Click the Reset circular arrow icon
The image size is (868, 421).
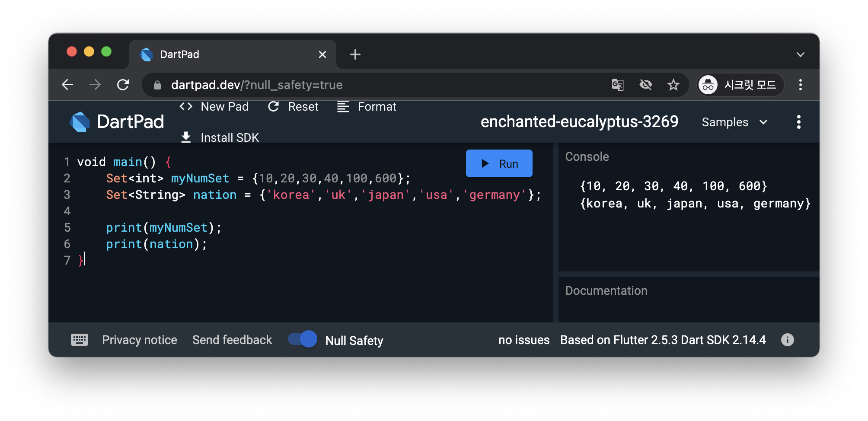(273, 106)
